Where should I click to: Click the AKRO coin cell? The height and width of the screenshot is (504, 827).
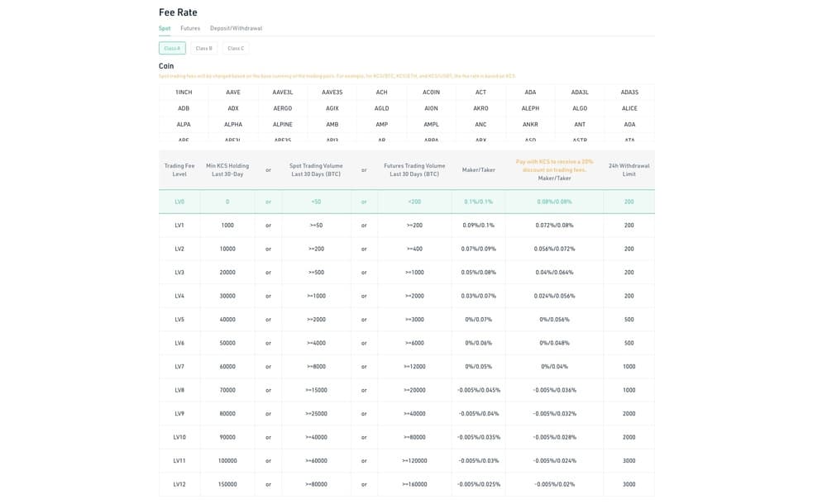click(481, 108)
